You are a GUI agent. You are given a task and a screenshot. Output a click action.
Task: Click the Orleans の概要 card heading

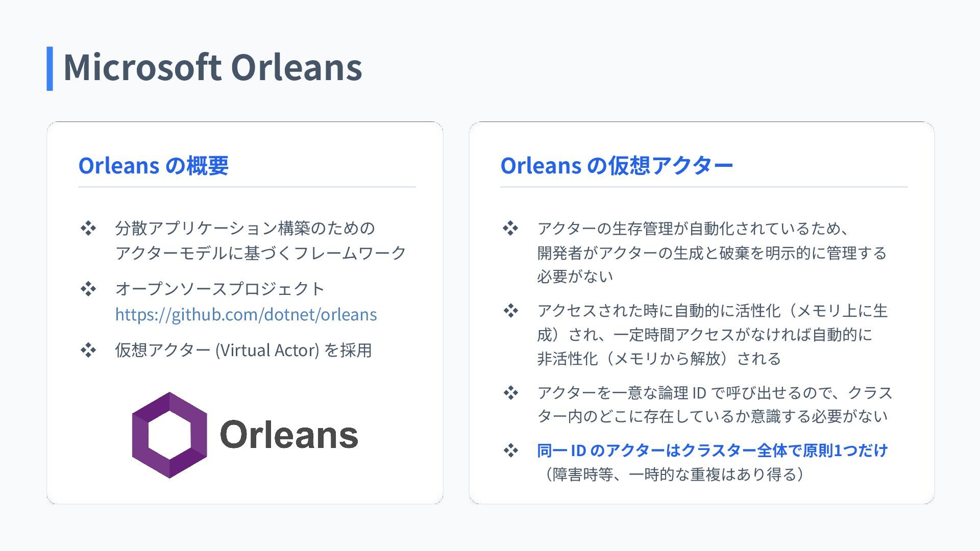[153, 165]
